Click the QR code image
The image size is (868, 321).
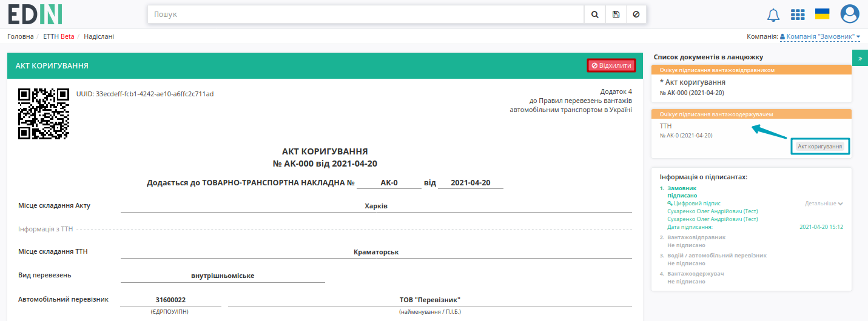[43, 114]
